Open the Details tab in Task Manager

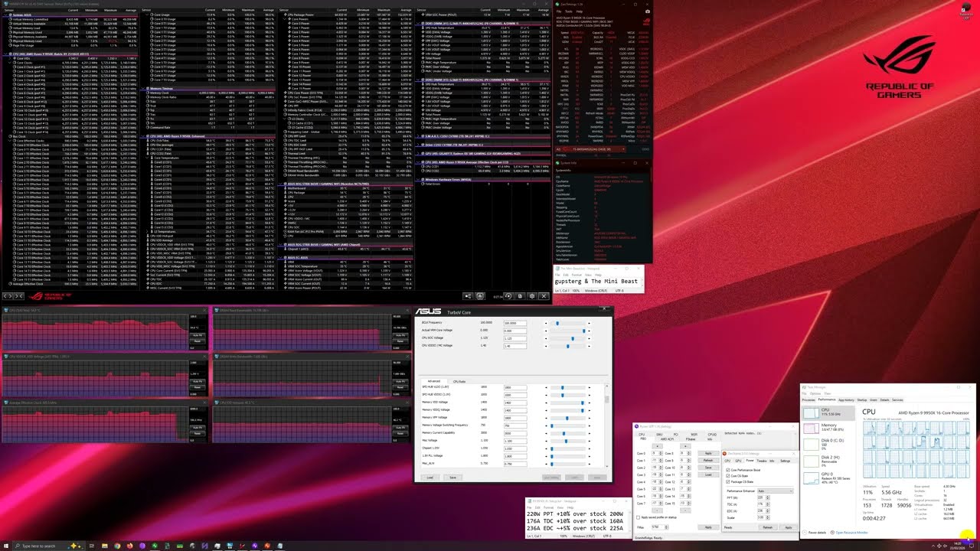[884, 399]
